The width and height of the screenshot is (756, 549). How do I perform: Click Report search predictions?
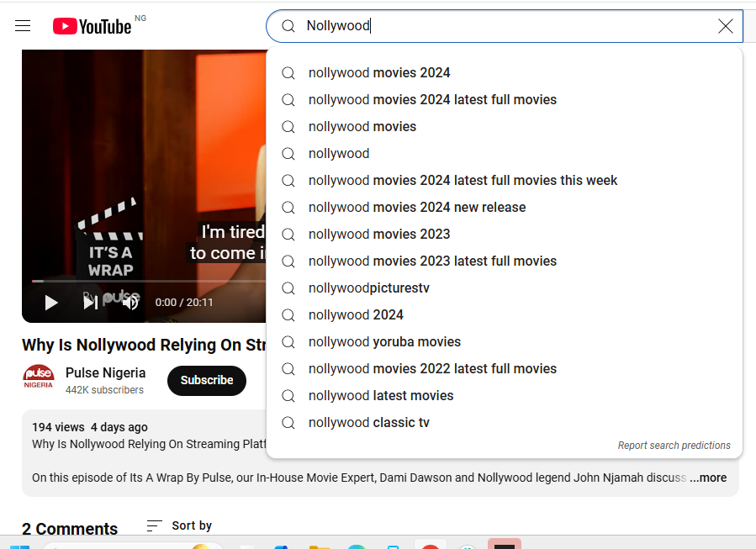[x=674, y=445]
